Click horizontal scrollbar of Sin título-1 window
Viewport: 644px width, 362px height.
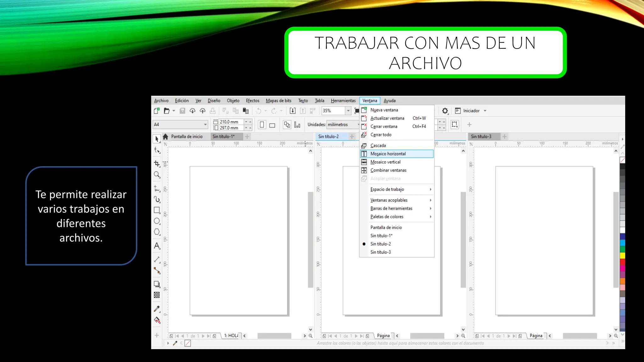pyautogui.click(x=274, y=336)
